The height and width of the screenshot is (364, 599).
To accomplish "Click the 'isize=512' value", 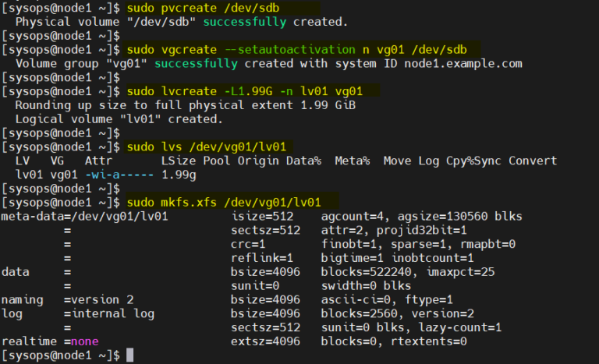I will click(x=262, y=217).
